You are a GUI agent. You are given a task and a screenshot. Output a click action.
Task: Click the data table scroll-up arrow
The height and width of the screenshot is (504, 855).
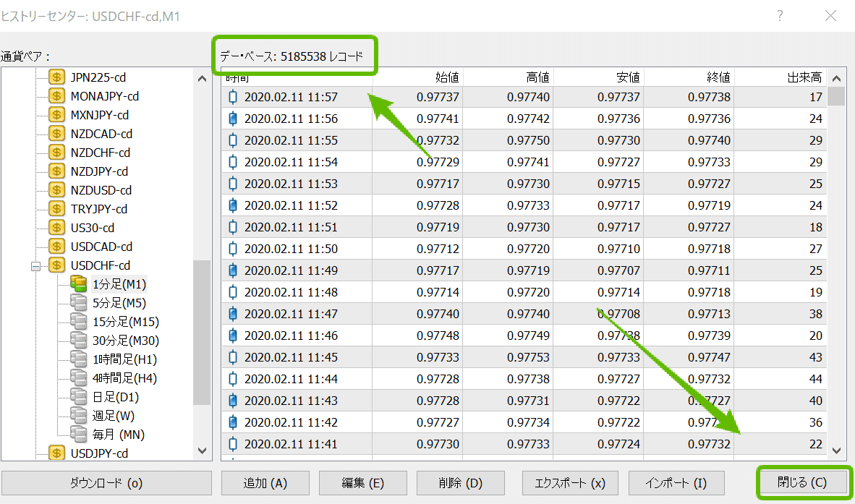[x=836, y=79]
